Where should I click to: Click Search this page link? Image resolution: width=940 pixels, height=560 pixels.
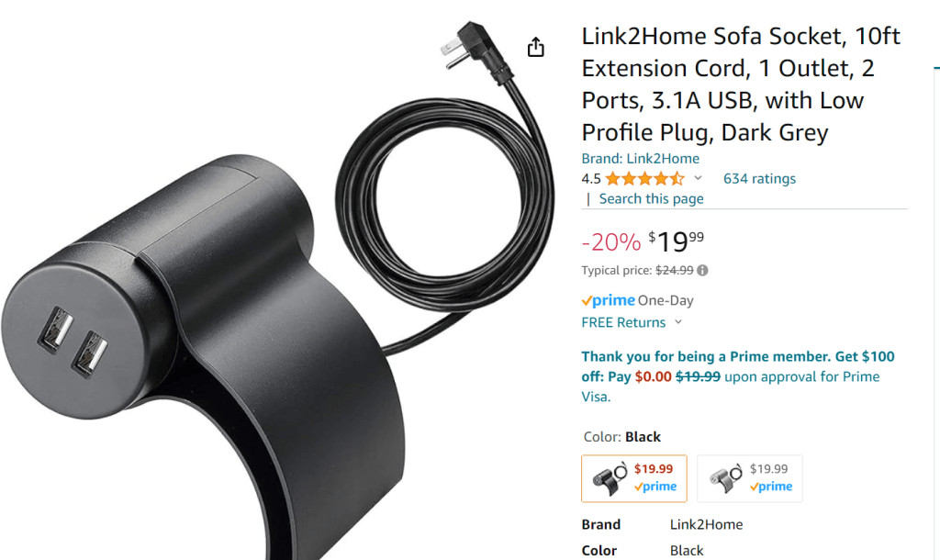coord(651,199)
